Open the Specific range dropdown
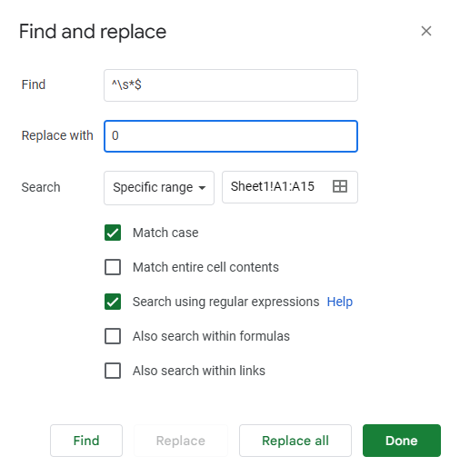460x476 pixels. click(x=159, y=188)
